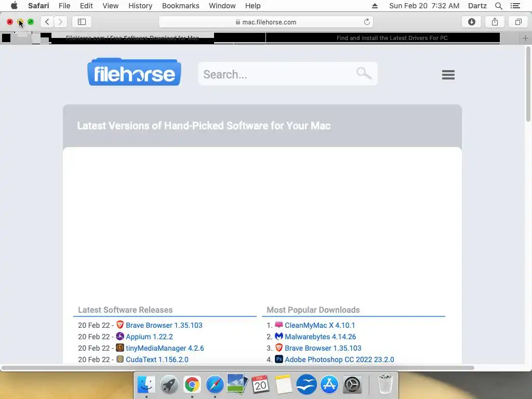
Task: Open CleanMyMac X 4.10.1 link
Action: [x=320, y=325]
